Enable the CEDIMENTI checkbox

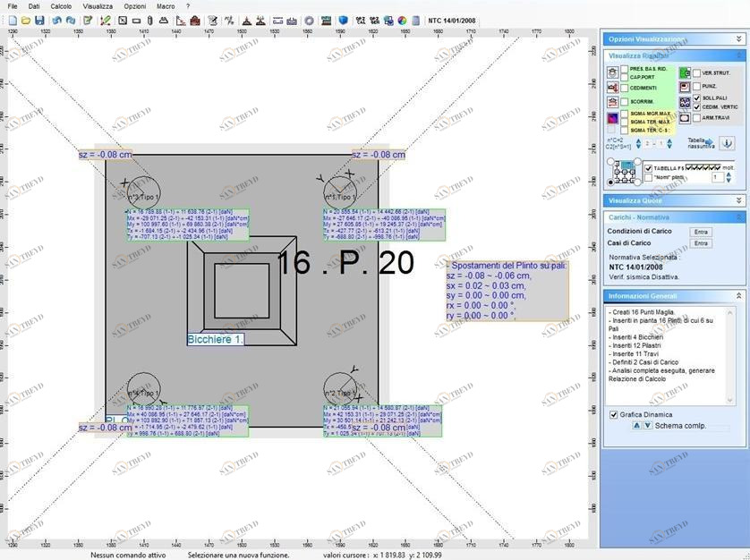coord(625,88)
